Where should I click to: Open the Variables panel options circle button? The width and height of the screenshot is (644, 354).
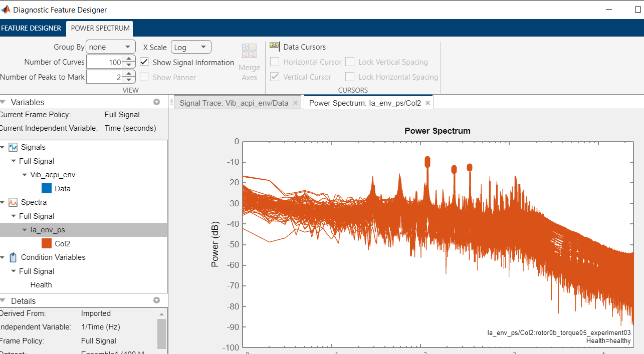coord(156,102)
